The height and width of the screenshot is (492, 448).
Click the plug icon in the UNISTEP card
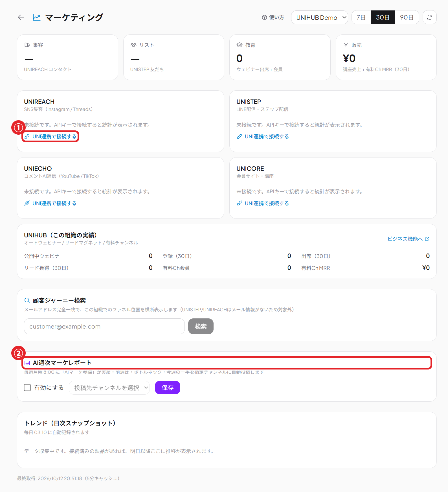[x=239, y=137]
